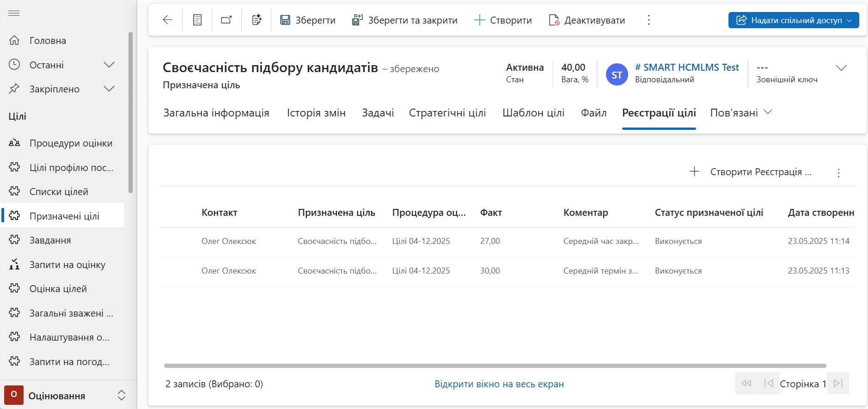Open the Шаблон цілі tab
This screenshot has width=868, height=409.
tap(533, 113)
